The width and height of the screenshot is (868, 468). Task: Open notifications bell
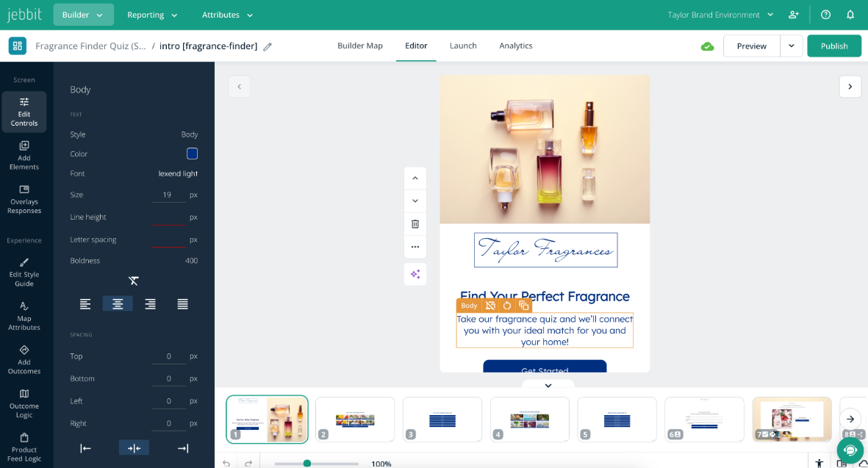click(850, 15)
